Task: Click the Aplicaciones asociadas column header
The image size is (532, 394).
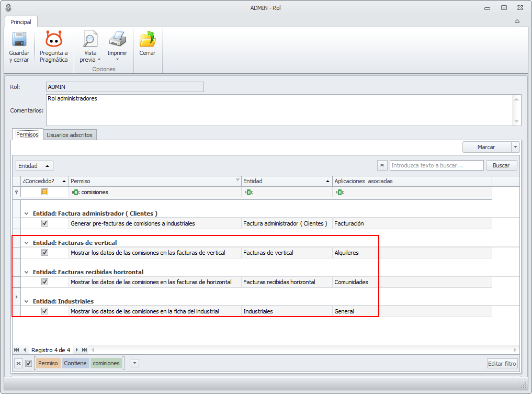Action: pos(412,181)
